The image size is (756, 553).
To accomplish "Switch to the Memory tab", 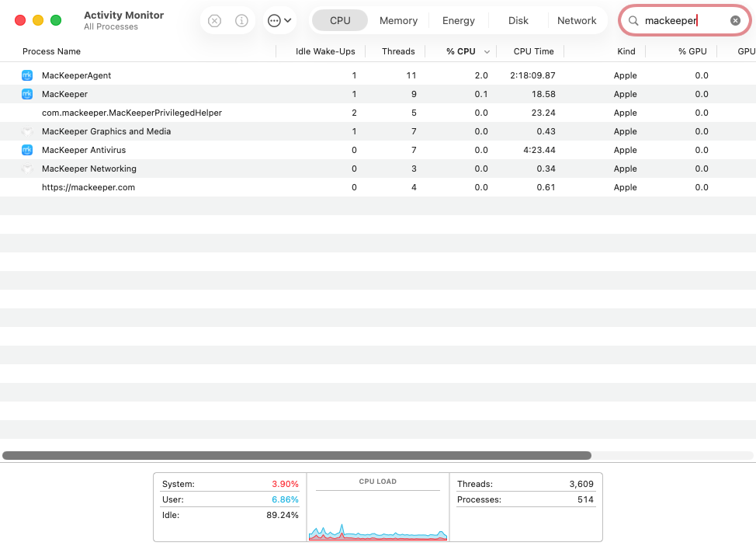I will pos(398,21).
